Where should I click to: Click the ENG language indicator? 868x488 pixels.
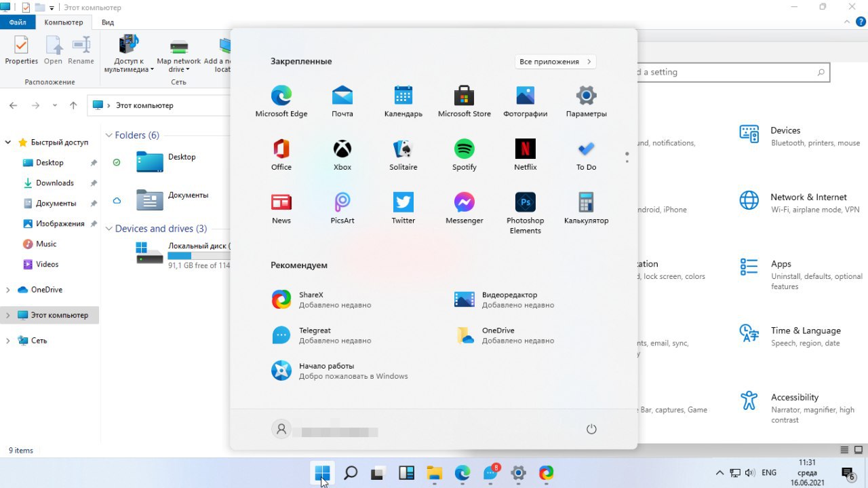point(769,473)
